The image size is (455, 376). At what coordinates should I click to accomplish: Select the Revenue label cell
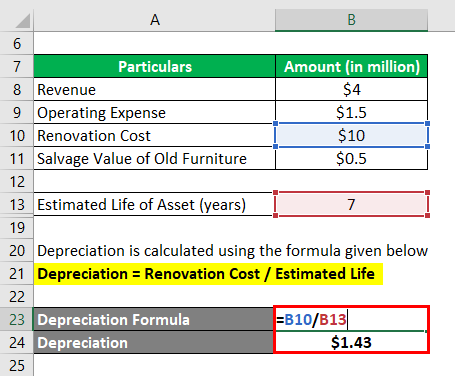click(155, 89)
